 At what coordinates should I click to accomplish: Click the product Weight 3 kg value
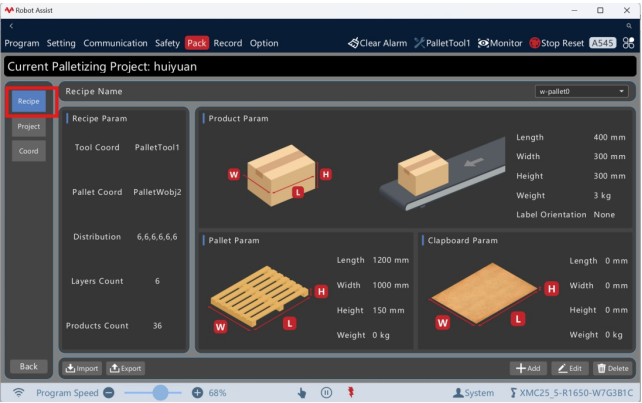(602, 195)
